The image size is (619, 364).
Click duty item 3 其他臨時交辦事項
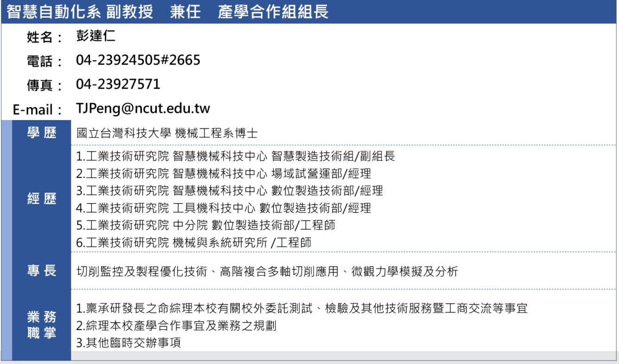point(128,343)
